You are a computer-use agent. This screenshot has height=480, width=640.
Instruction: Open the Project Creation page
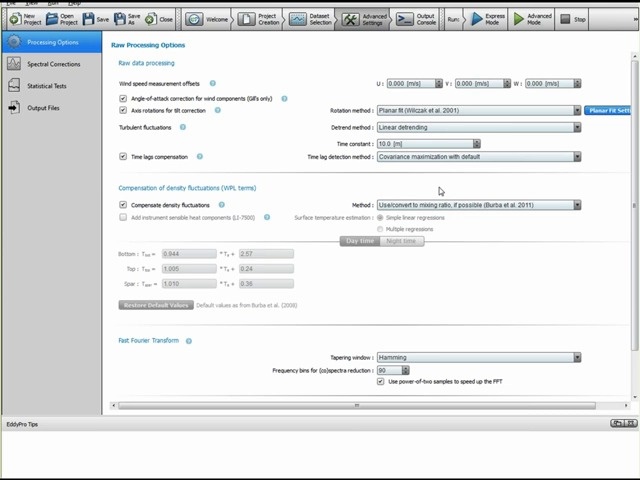click(x=259, y=19)
